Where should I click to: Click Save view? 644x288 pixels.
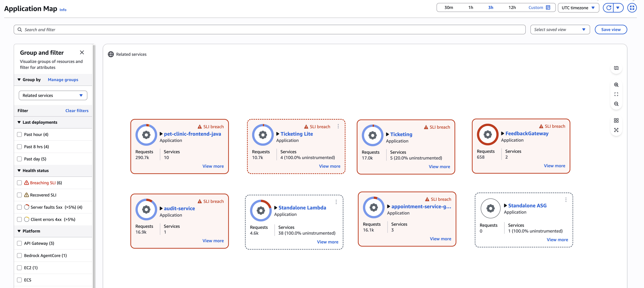pos(611,30)
